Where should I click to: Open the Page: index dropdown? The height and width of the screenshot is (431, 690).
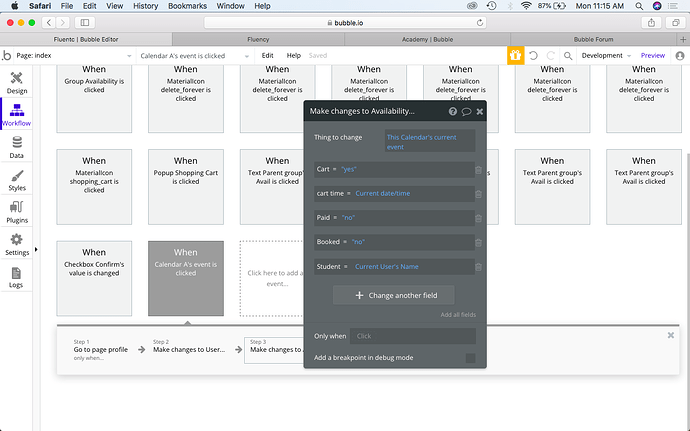coord(73,55)
